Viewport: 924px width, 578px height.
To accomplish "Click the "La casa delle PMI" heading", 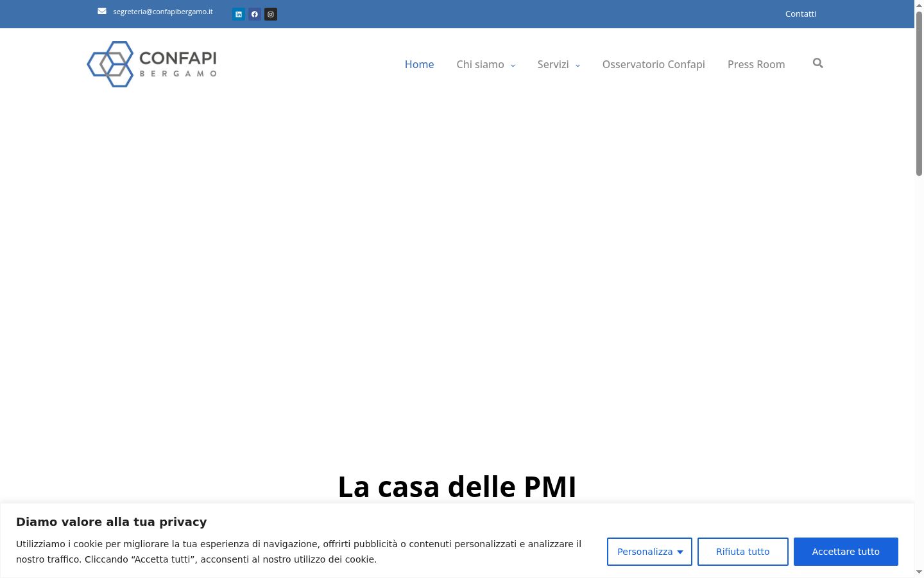I will [457, 487].
